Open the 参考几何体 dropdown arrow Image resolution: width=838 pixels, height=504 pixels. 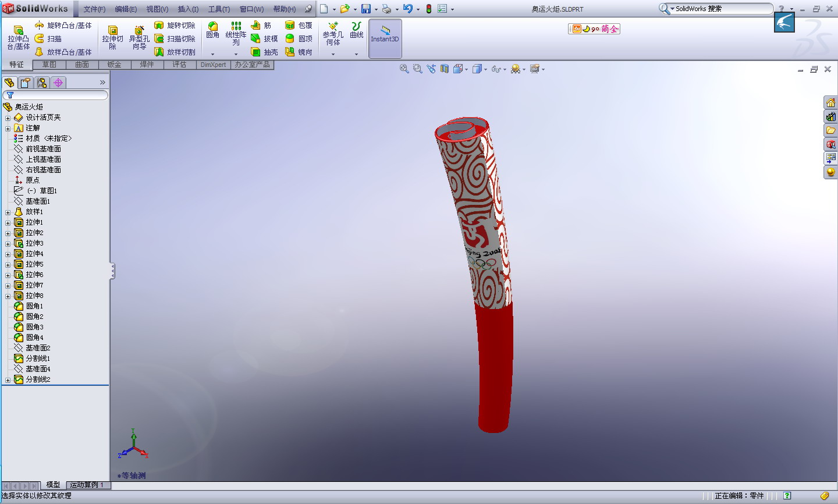coord(333,54)
